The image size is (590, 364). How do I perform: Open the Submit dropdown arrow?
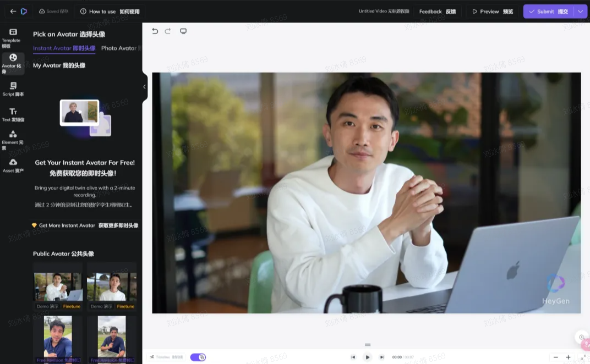[x=580, y=12]
